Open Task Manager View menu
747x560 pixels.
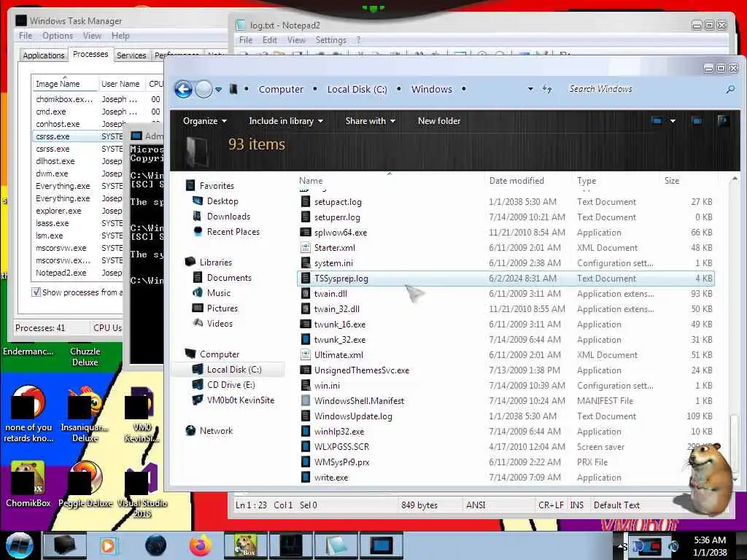click(92, 36)
